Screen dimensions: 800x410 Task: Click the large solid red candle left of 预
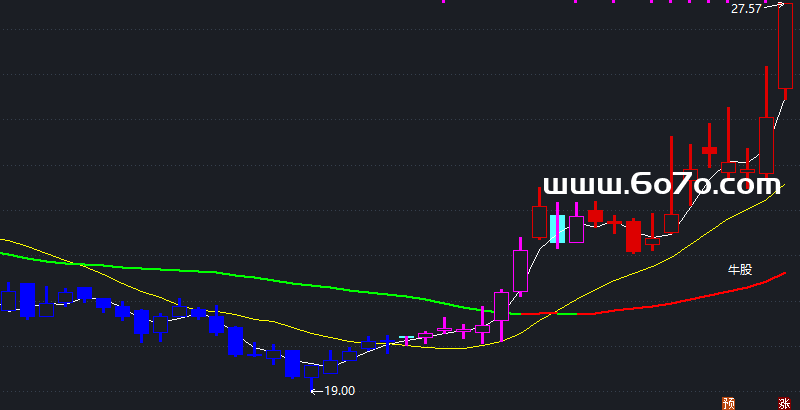632,237
